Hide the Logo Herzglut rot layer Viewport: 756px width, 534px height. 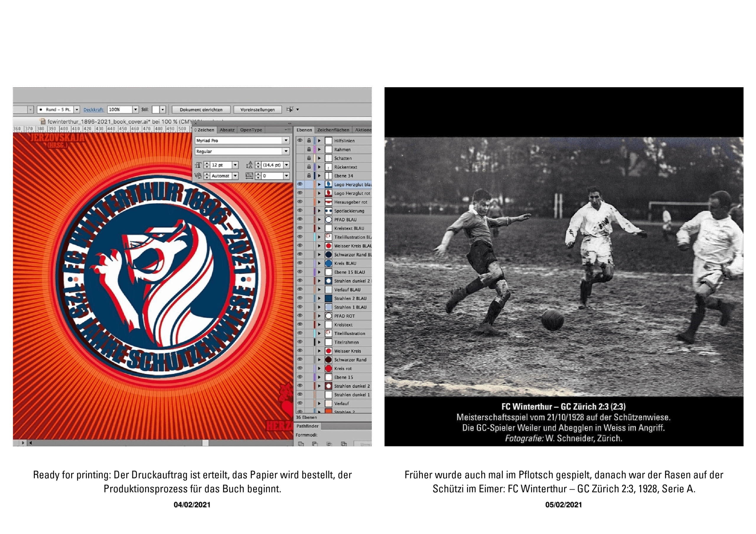[300, 193]
